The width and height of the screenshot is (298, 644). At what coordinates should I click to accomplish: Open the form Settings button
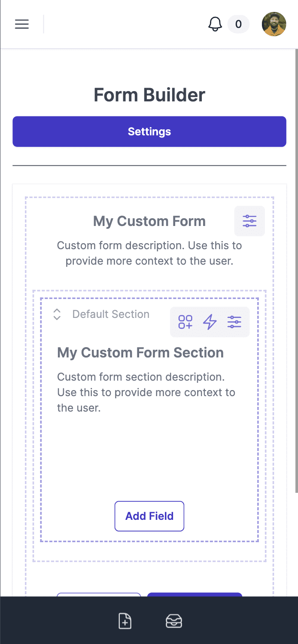(149, 131)
